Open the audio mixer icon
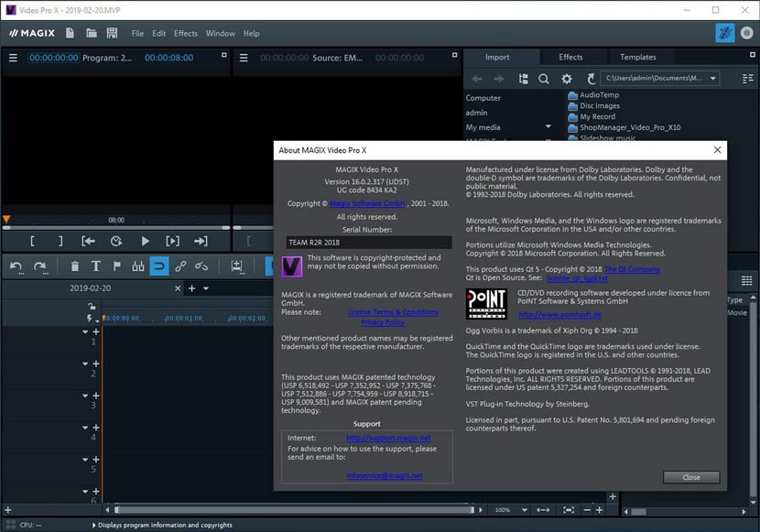The width and height of the screenshot is (760, 532). 137,266
